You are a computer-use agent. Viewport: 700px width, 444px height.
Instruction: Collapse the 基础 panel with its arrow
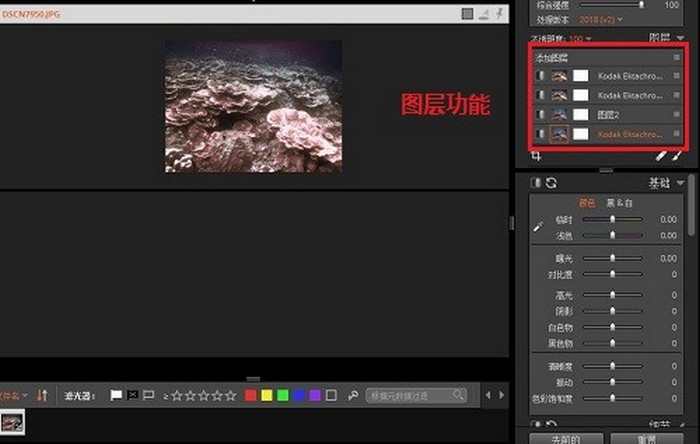click(681, 183)
